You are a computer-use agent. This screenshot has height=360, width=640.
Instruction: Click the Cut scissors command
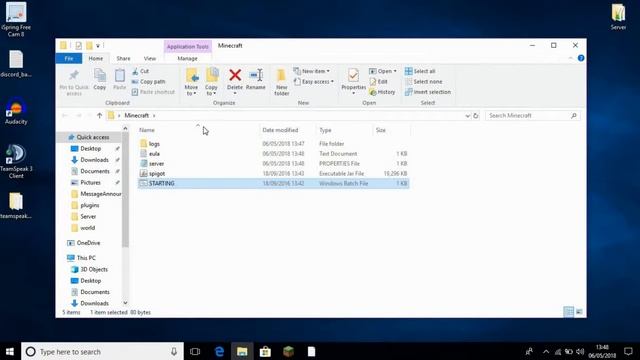[140, 71]
